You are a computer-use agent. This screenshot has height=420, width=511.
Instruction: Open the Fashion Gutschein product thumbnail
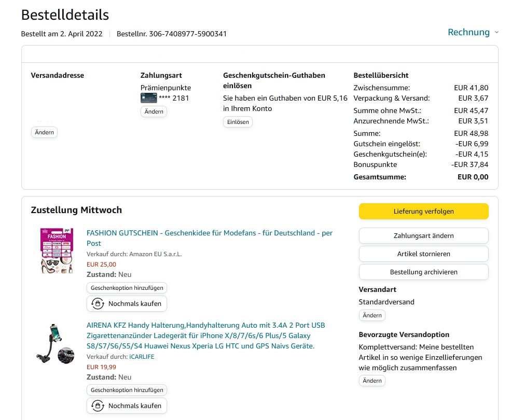pos(57,251)
